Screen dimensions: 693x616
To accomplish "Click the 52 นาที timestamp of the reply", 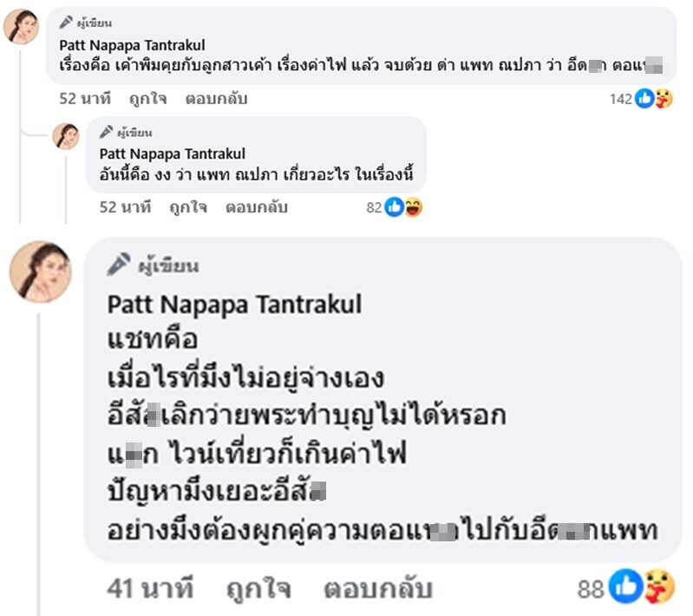I will click(125, 207).
